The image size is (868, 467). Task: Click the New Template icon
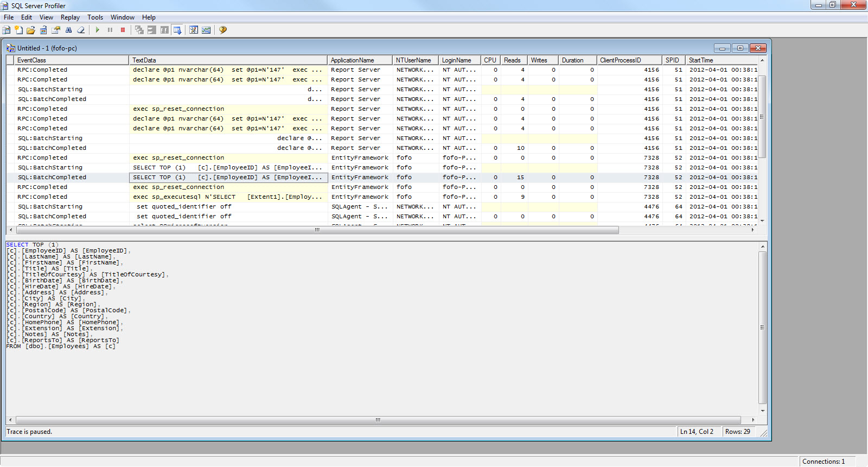pos(18,30)
